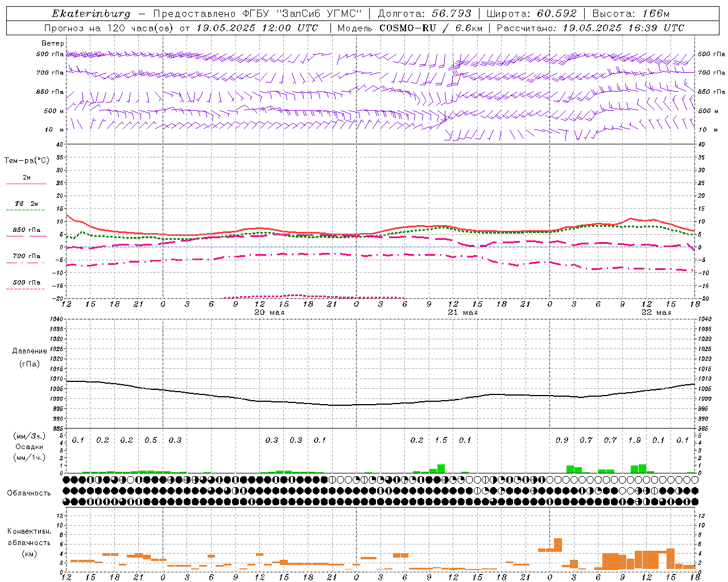Click the Долгота: 56.793 value
Viewport: 728px width, 582px height.
tap(424, 14)
